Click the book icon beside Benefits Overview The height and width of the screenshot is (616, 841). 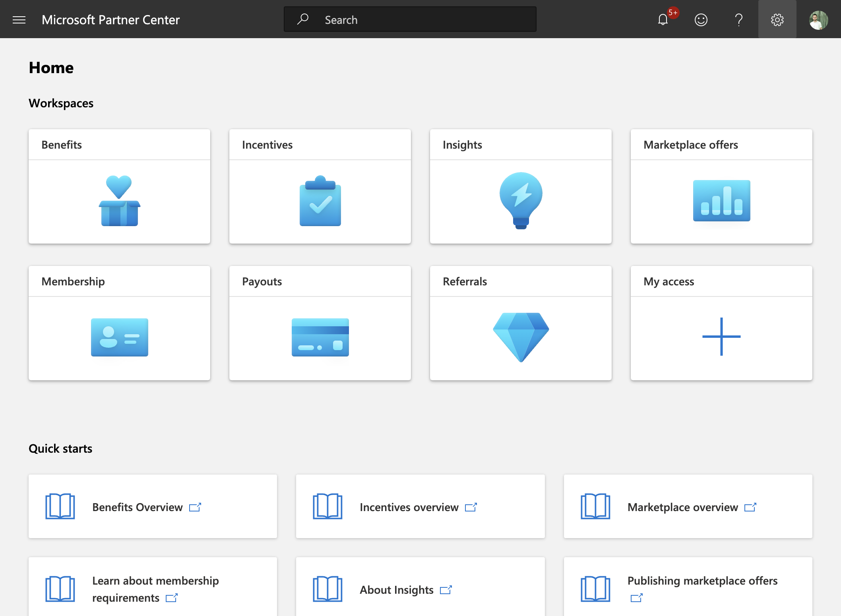click(60, 506)
